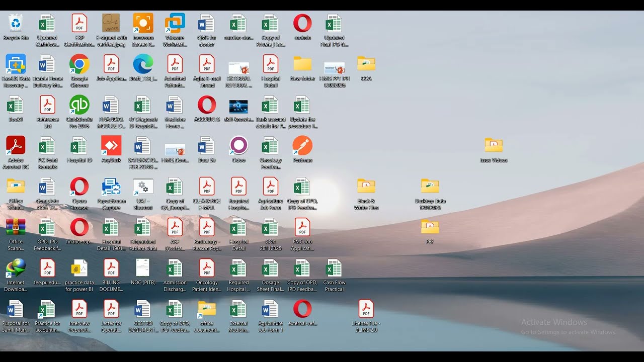Open the Desktop Data 12012025 folder
This screenshot has height=362, width=644.
[430, 187]
